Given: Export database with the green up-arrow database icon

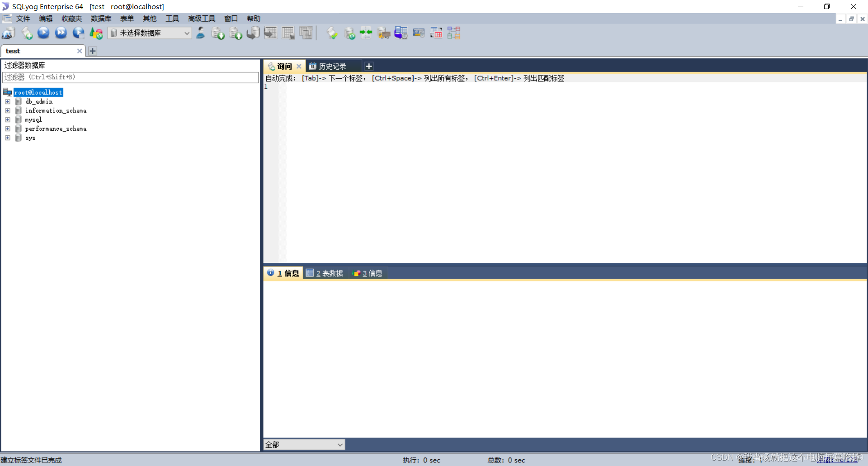Looking at the screenshot, I should tap(236, 33).
